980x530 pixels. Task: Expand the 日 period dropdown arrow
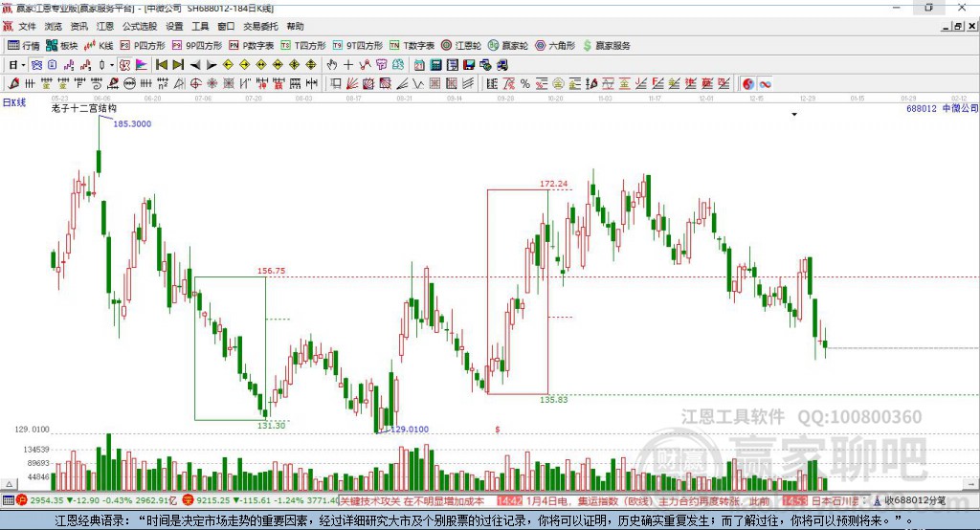click(23, 65)
